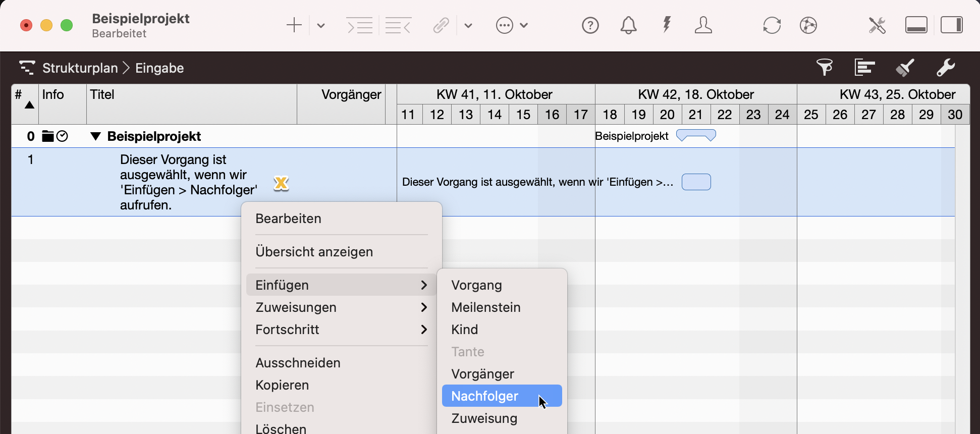Click Bearbeiten in the context menu

pos(288,219)
